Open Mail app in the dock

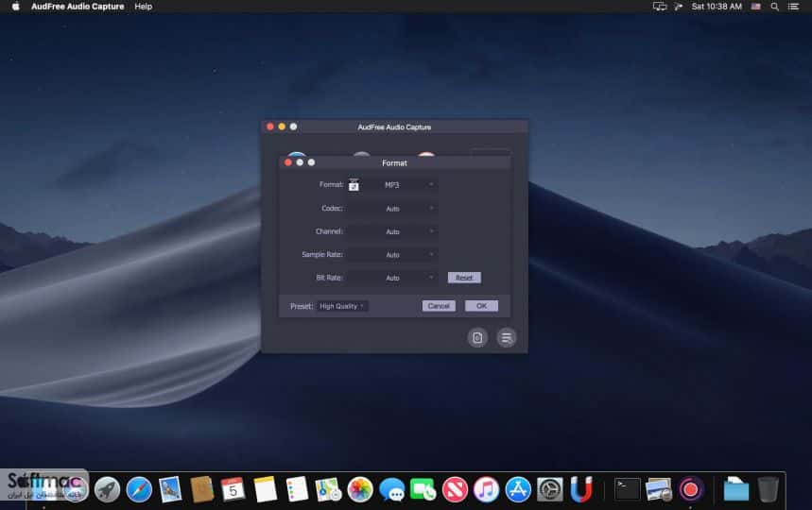[170, 489]
